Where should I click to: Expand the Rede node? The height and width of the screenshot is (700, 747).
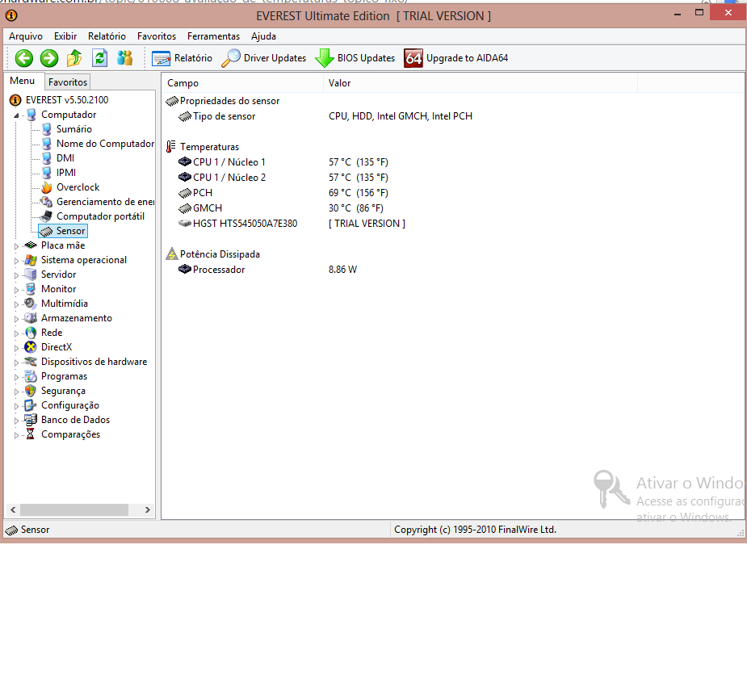(17, 333)
